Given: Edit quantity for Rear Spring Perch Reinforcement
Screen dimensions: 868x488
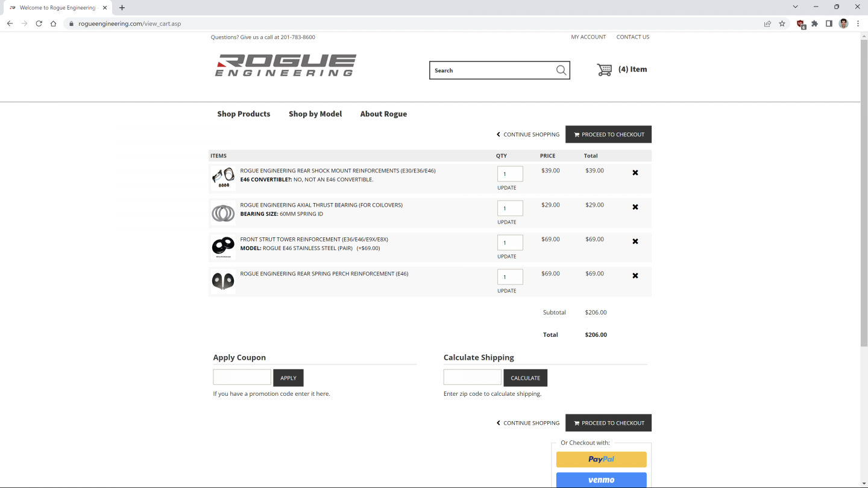Looking at the screenshot, I should [510, 277].
